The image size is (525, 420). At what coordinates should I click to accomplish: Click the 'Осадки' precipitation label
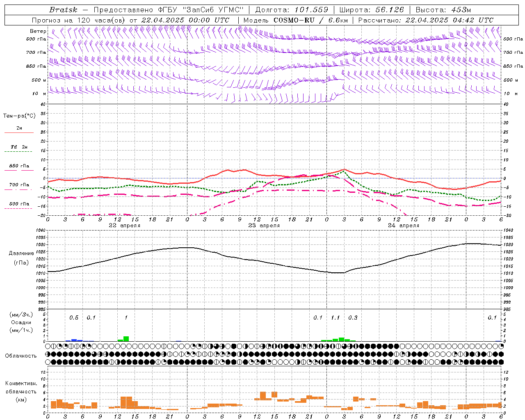pos(21,322)
